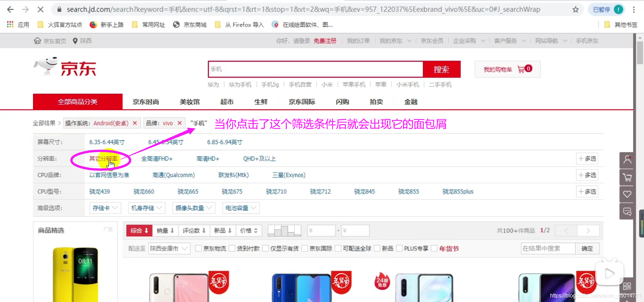This screenshot has width=644, height=302.
Task: Click the 在结果中搜索 input field
Action: 548,248
